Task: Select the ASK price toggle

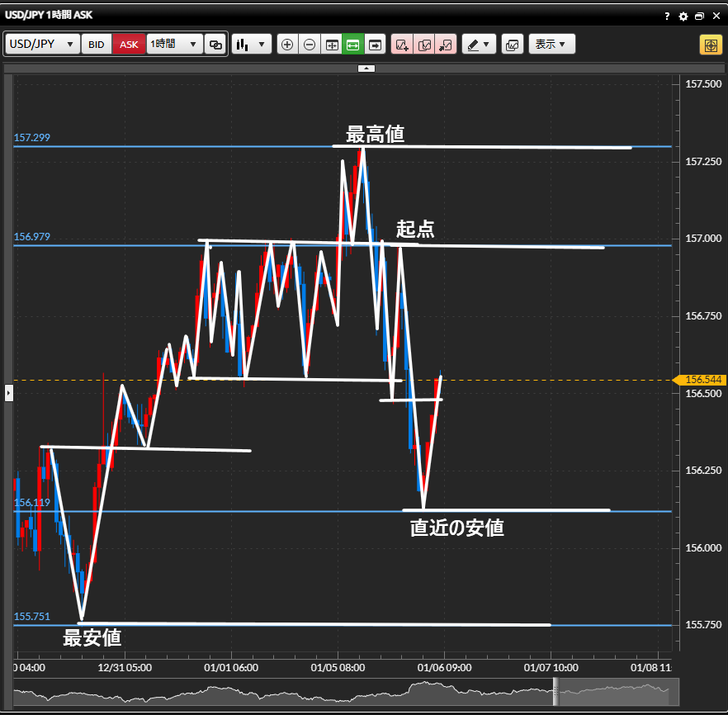Action: (x=129, y=45)
